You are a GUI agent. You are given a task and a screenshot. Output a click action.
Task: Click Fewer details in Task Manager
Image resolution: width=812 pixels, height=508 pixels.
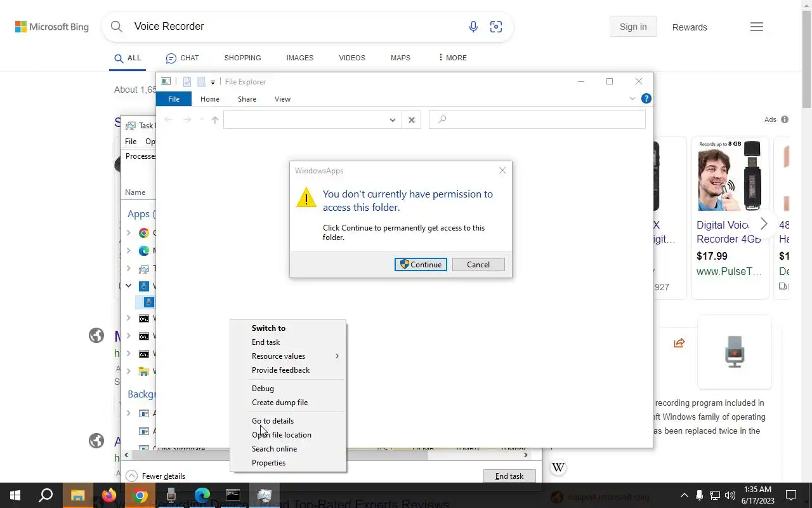click(x=156, y=476)
